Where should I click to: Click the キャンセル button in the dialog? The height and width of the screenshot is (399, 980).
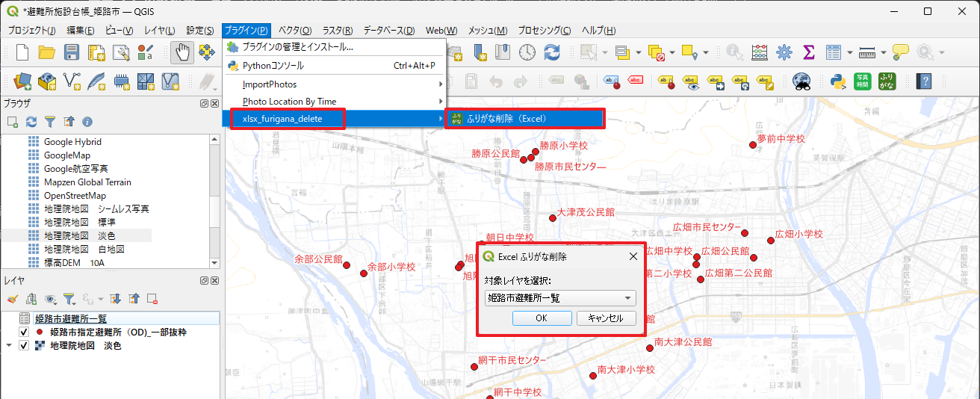pyautogui.click(x=606, y=318)
